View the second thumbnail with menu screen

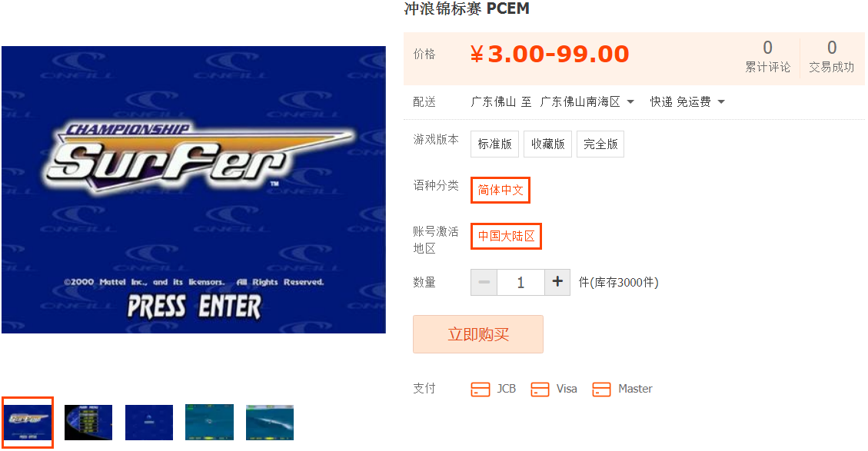coord(88,423)
